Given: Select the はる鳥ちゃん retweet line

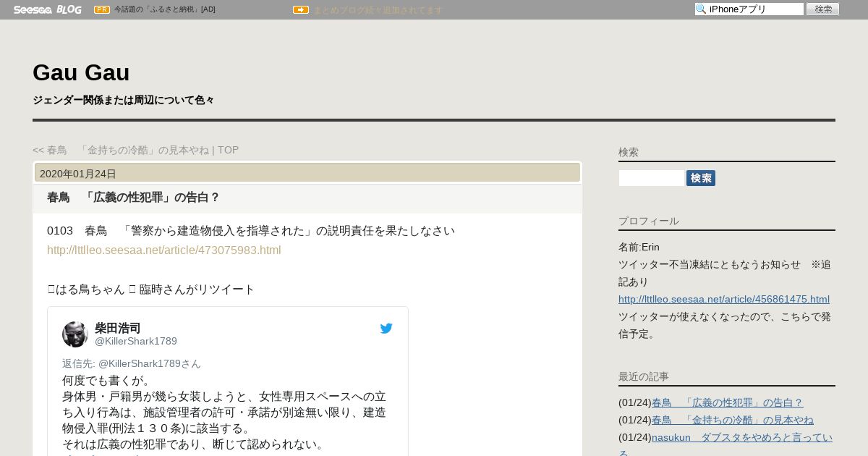Looking at the screenshot, I should [x=151, y=290].
